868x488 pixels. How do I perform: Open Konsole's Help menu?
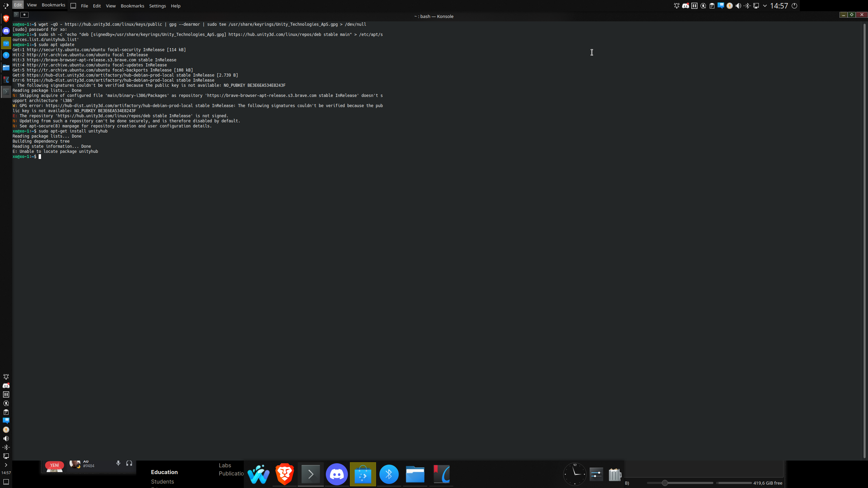coord(176,6)
